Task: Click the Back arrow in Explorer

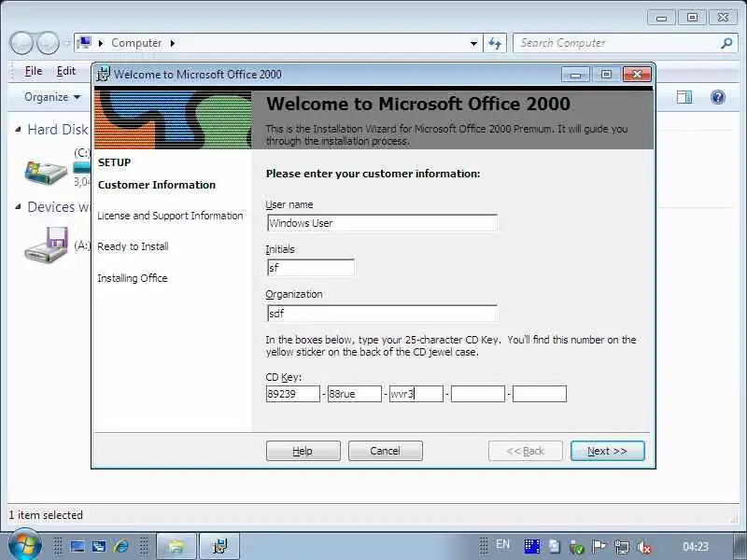Action: (x=21, y=43)
